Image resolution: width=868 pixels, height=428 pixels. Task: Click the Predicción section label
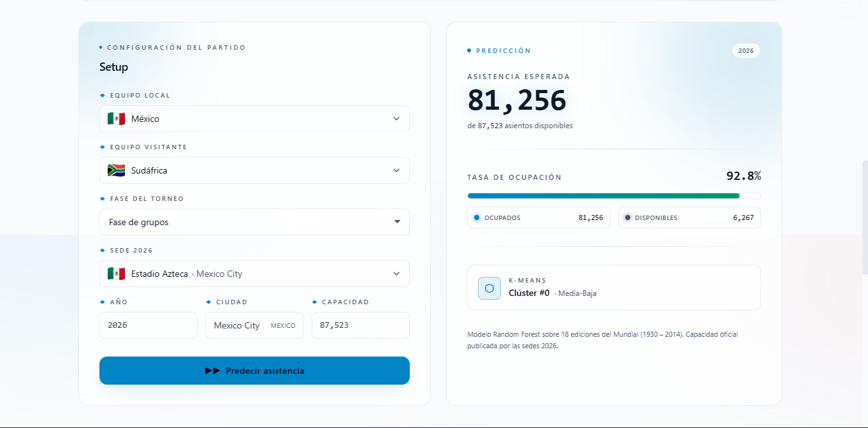503,50
